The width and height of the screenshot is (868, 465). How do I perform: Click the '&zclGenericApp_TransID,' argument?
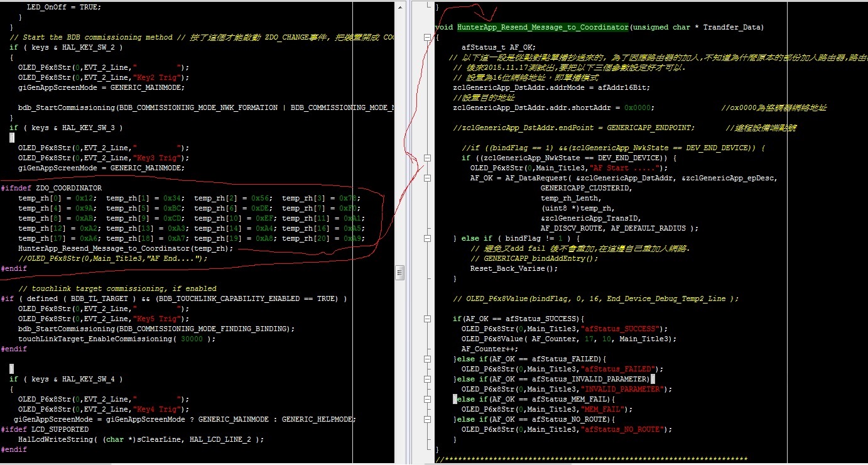click(x=591, y=218)
